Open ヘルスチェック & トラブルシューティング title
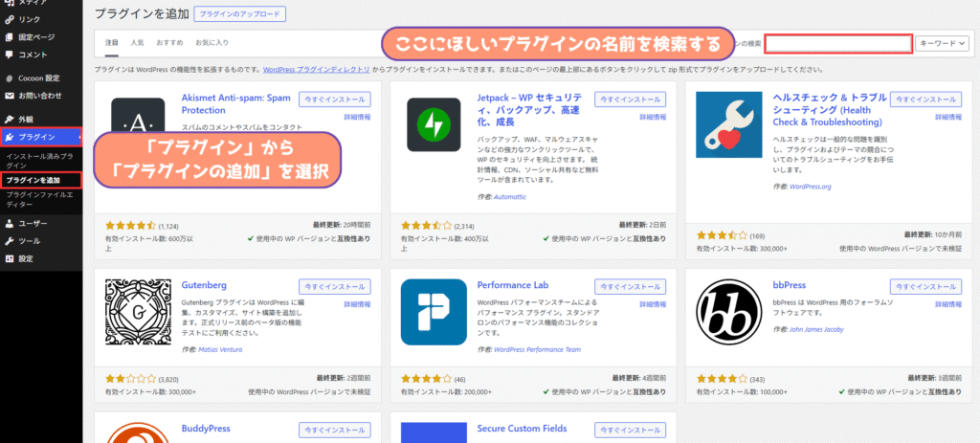 pos(830,110)
